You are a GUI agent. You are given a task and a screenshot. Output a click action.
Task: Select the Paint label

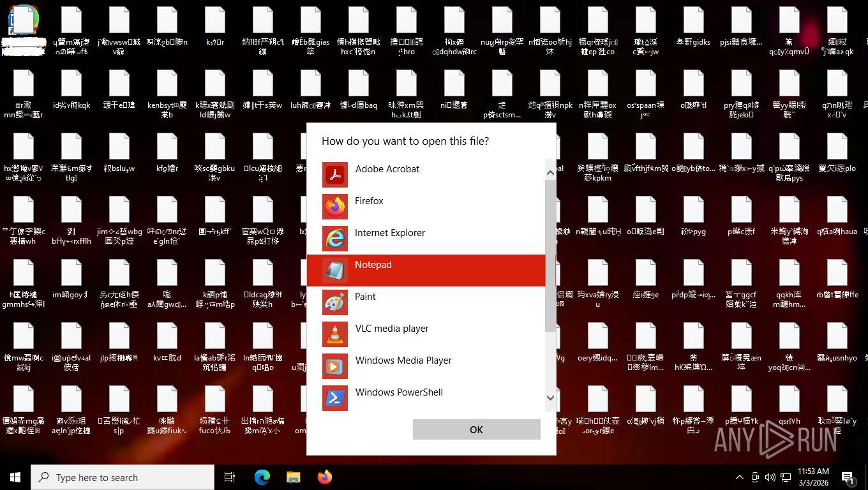[366, 297]
